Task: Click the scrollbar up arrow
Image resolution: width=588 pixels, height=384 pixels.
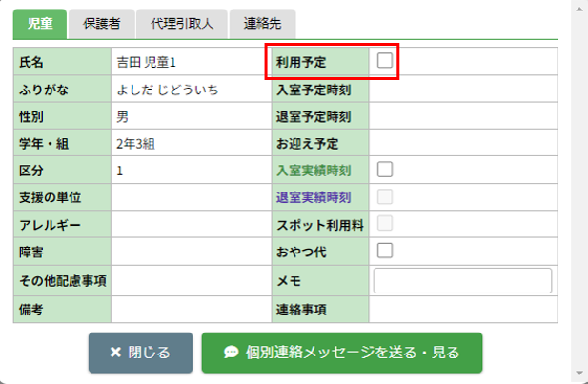Action: pyautogui.click(x=579, y=8)
